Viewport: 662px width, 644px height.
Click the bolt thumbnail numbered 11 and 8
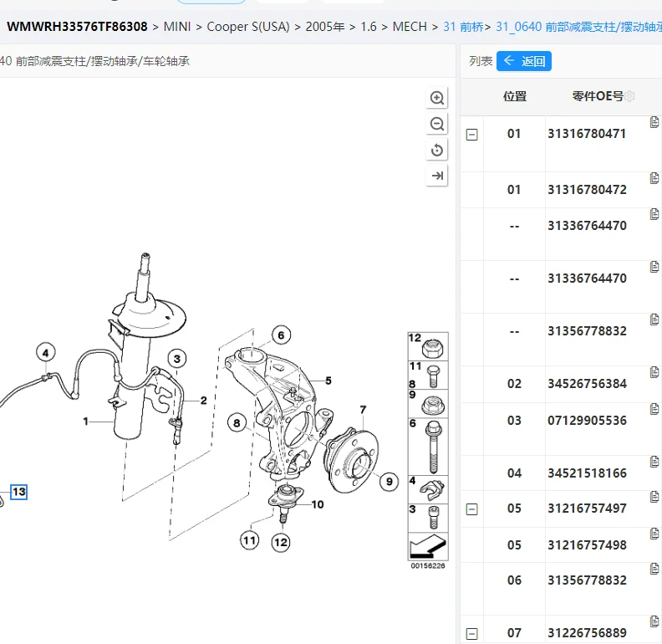[x=428, y=375]
